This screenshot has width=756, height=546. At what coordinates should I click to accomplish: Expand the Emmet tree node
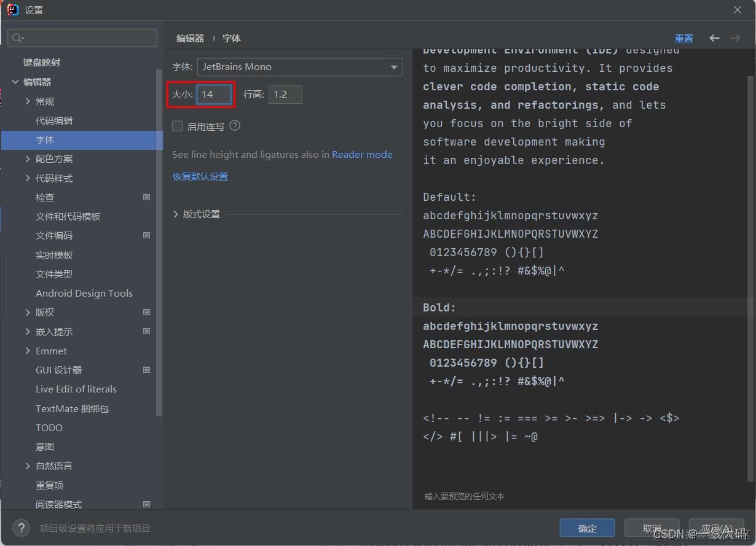click(28, 351)
